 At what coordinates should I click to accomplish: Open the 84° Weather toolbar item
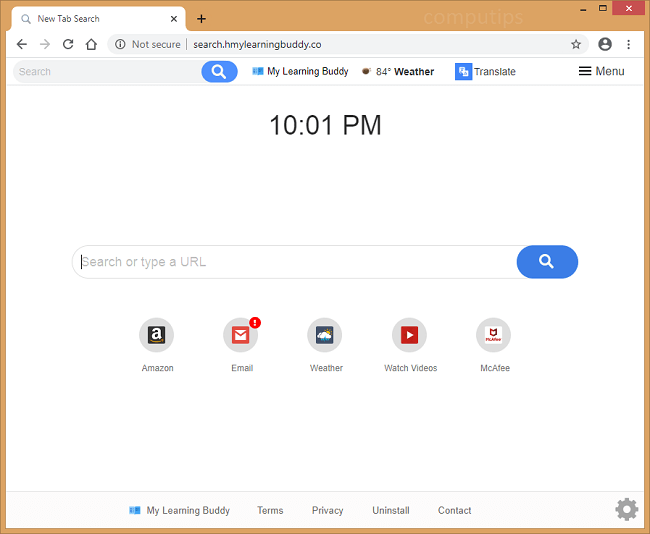(x=398, y=71)
